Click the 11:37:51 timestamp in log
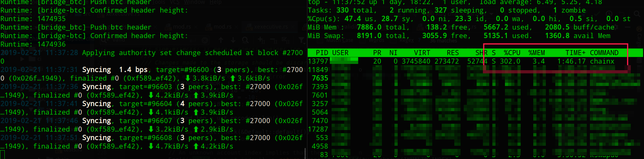The image size is (644, 159). coord(62,138)
